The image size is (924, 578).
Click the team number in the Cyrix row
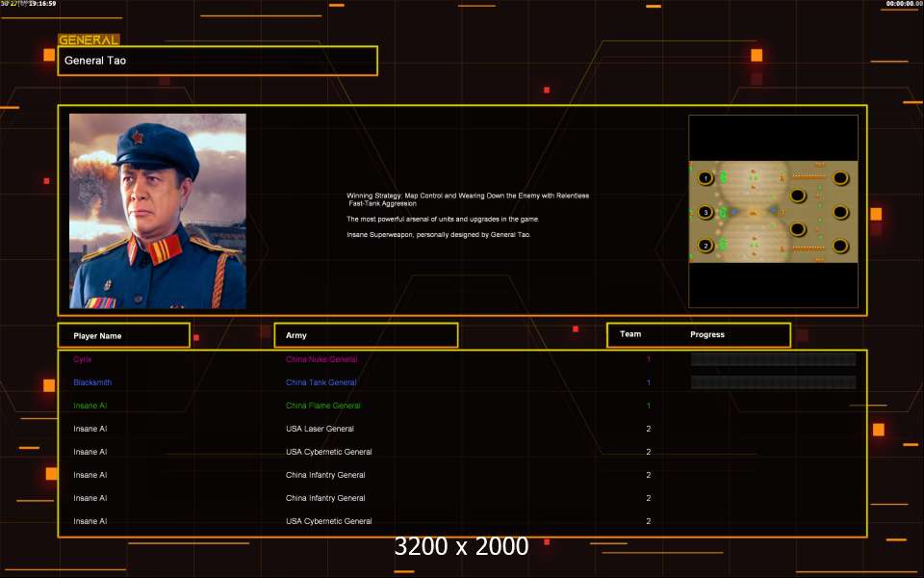[648, 359]
